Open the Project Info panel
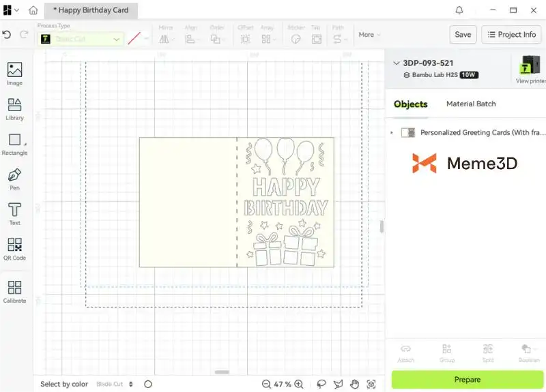 coord(511,35)
